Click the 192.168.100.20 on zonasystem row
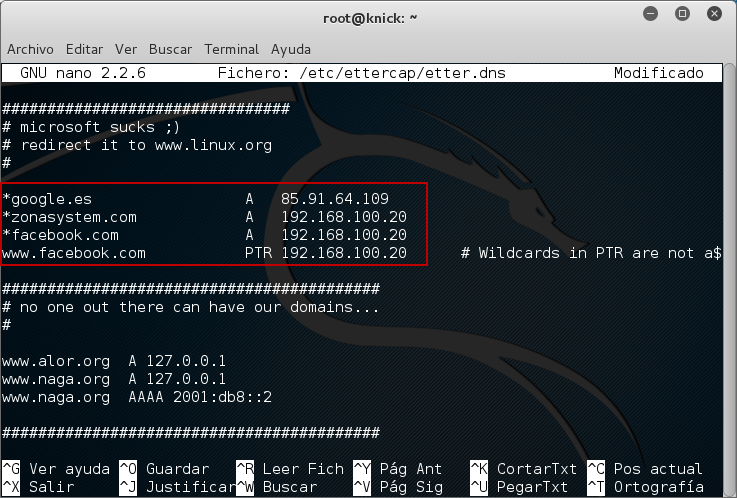 tap(344, 217)
